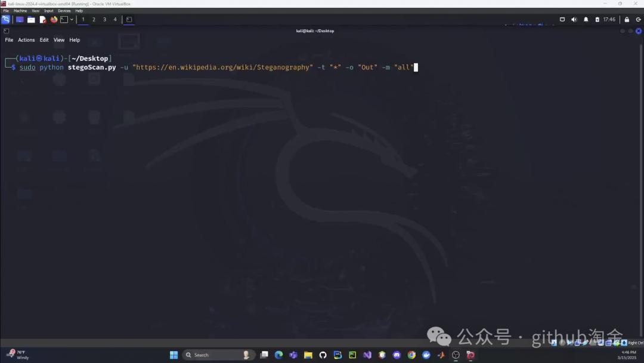
Task: Switch to the kali@kali: ~/Desktop terminal tab
Action: pyautogui.click(x=315, y=30)
